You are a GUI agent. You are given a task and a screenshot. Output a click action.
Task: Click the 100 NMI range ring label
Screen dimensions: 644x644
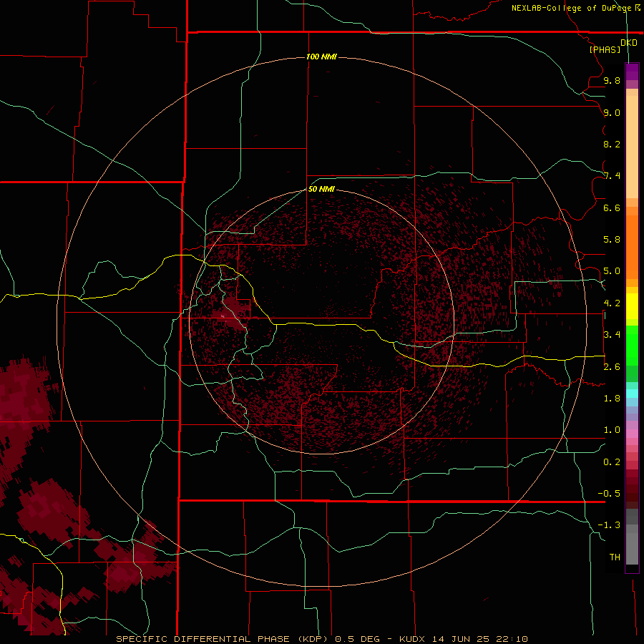321,57
